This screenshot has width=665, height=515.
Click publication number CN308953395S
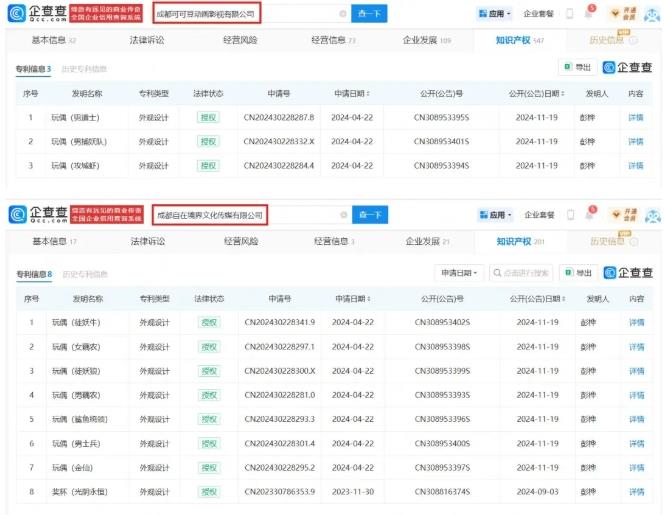pos(441,118)
